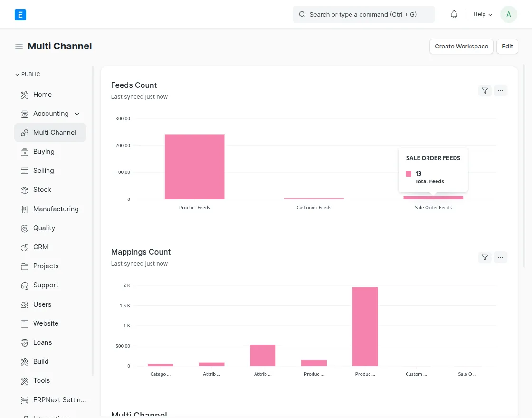Select the Multi Channel sidebar item
Image resolution: width=532 pixels, height=418 pixels.
55,133
